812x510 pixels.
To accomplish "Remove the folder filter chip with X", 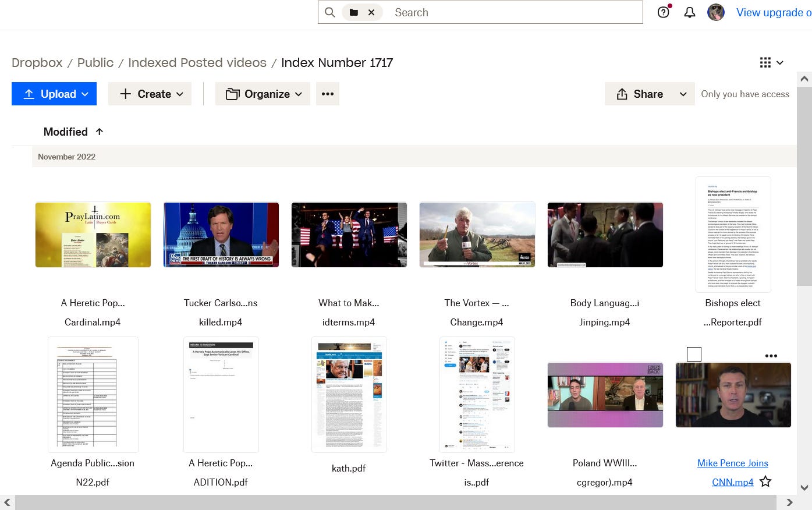I will point(371,12).
